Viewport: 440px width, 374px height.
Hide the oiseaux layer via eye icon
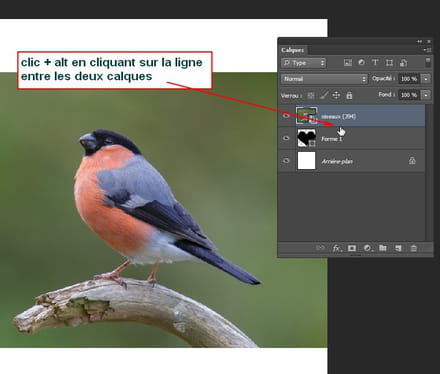pos(286,116)
